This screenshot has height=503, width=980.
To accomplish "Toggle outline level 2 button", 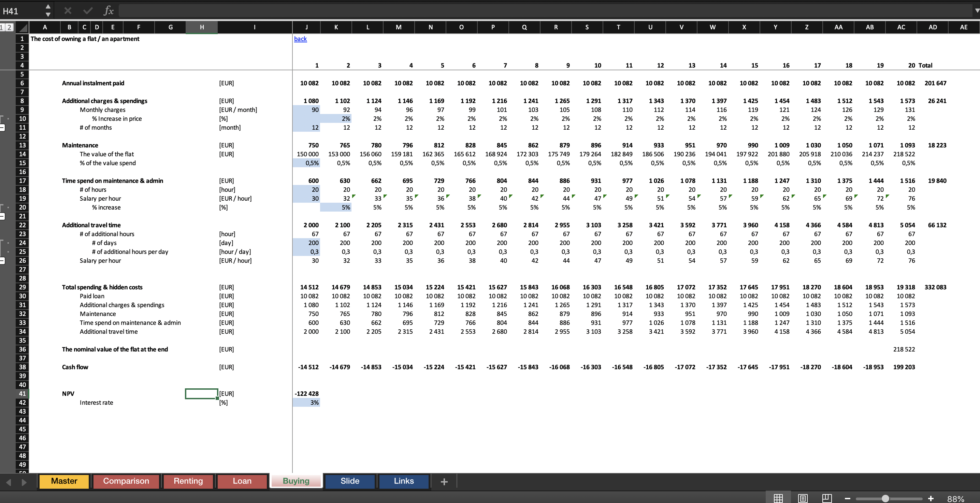I will point(9,27).
